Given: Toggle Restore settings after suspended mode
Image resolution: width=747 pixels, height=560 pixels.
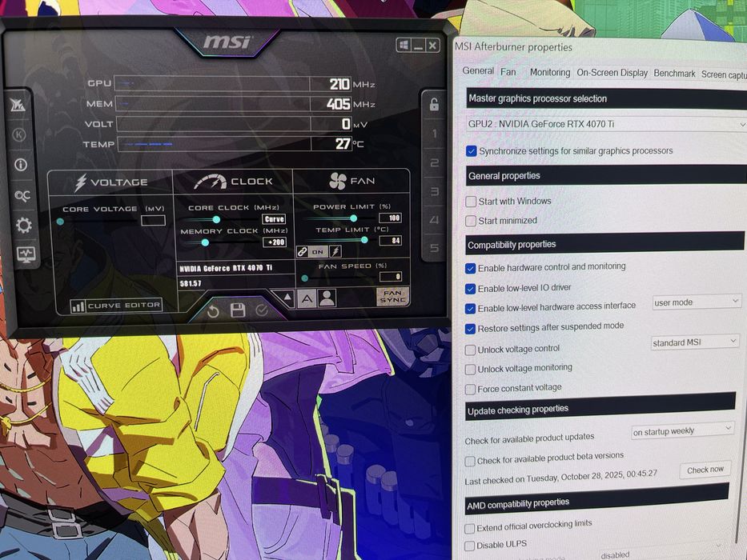Looking at the screenshot, I should [x=470, y=329].
